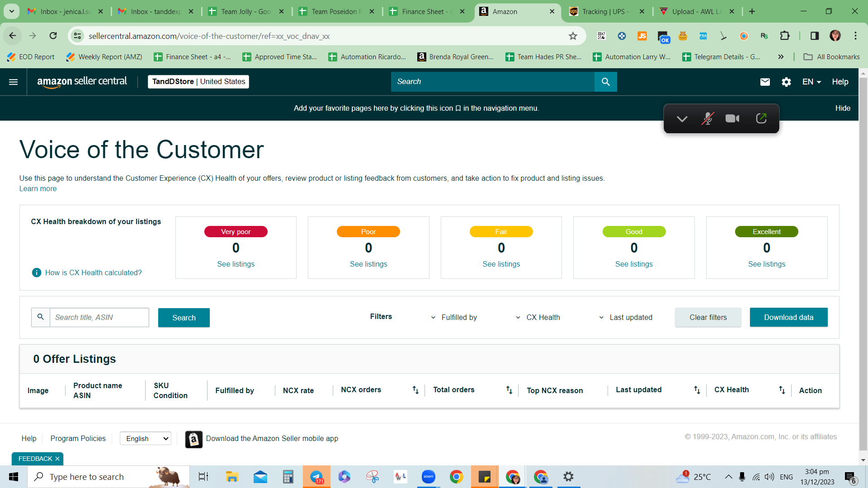Click the Download data button
This screenshot has width=868, height=488.
pos(788,317)
